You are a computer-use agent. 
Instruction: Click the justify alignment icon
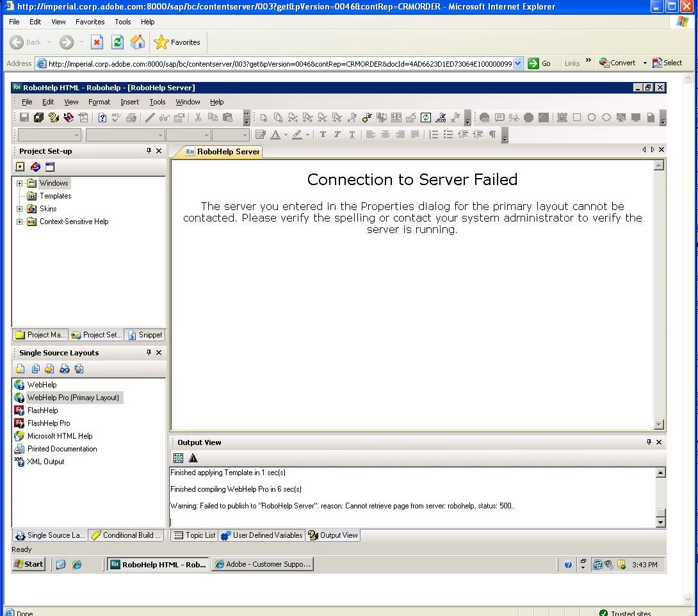[414, 134]
